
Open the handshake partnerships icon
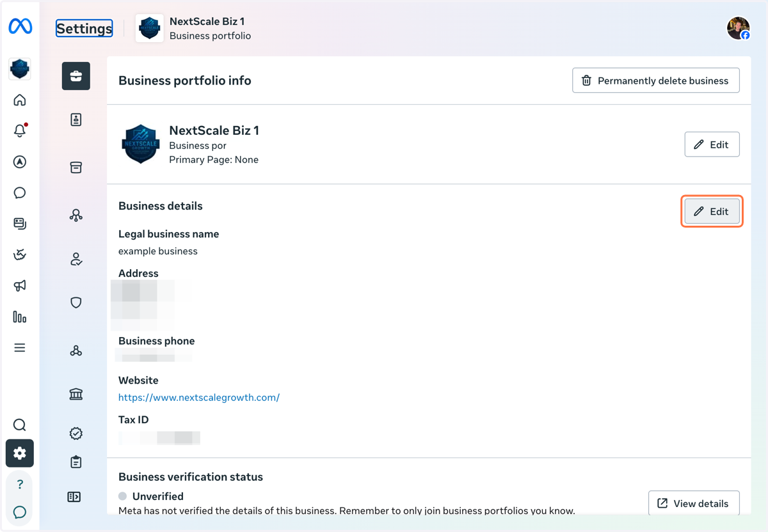point(20,254)
